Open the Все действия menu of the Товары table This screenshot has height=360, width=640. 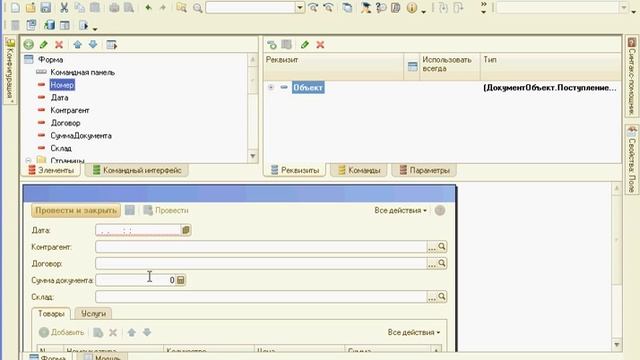coord(414,333)
